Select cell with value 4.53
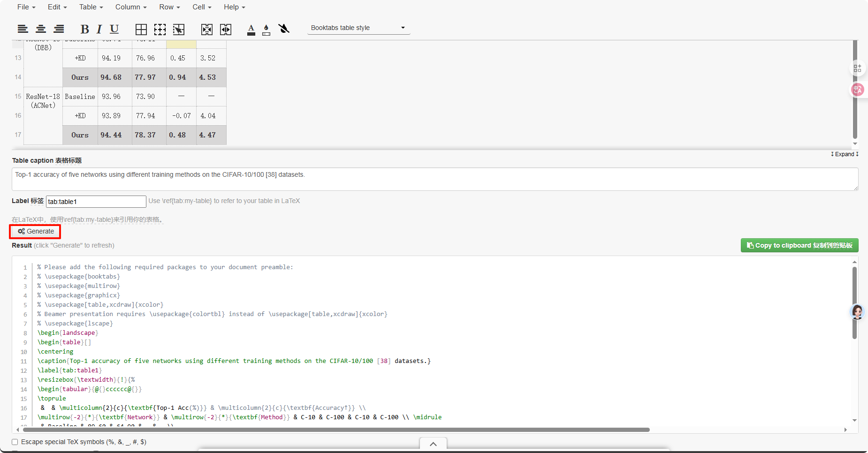The height and width of the screenshot is (453, 868). coord(211,77)
